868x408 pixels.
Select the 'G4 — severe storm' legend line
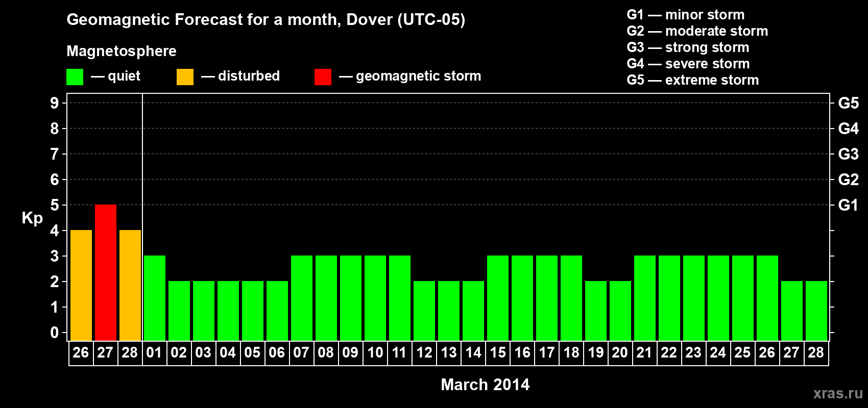pos(688,64)
